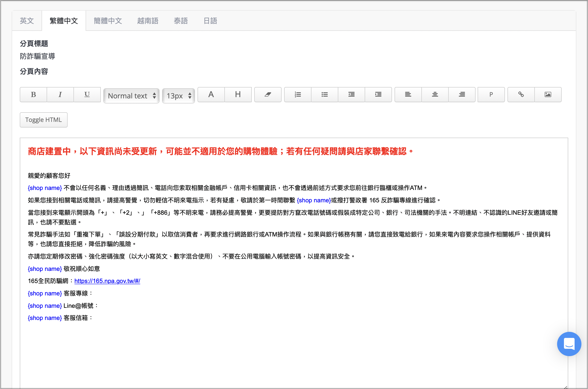Underline text with the U button
Screen dimensions: 588x389
87,95
